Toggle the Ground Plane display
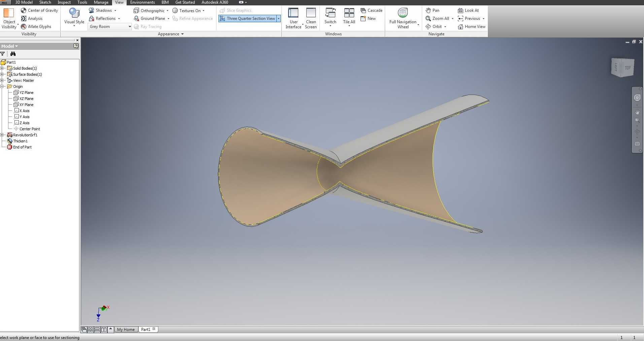The height and width of the screenshot is (341, 644). pyautogui.click(x=151, y=19)
